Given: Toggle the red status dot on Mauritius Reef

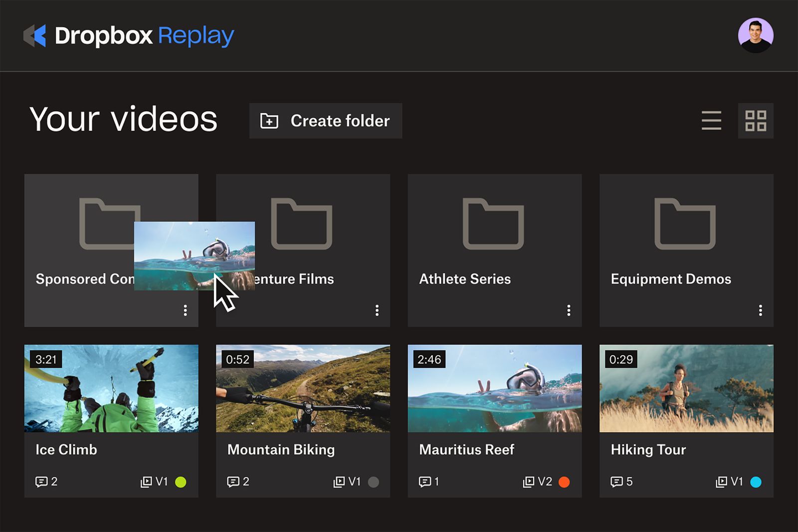Looking at the screenshot, I should (565, 481).
